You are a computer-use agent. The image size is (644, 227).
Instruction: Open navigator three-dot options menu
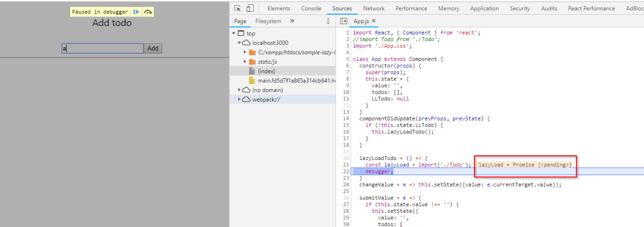click(x=327, y=21)
